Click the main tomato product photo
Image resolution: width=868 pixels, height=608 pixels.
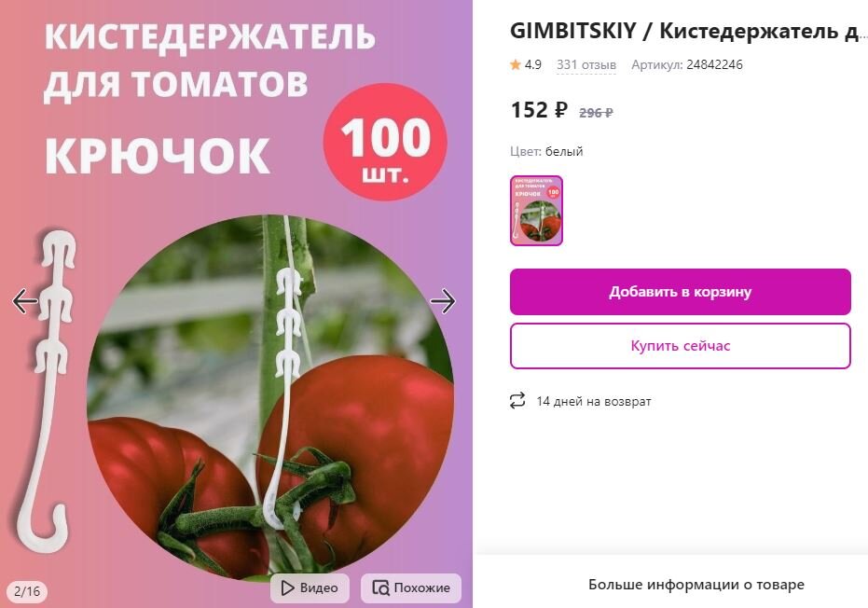[x=270, y=397]
